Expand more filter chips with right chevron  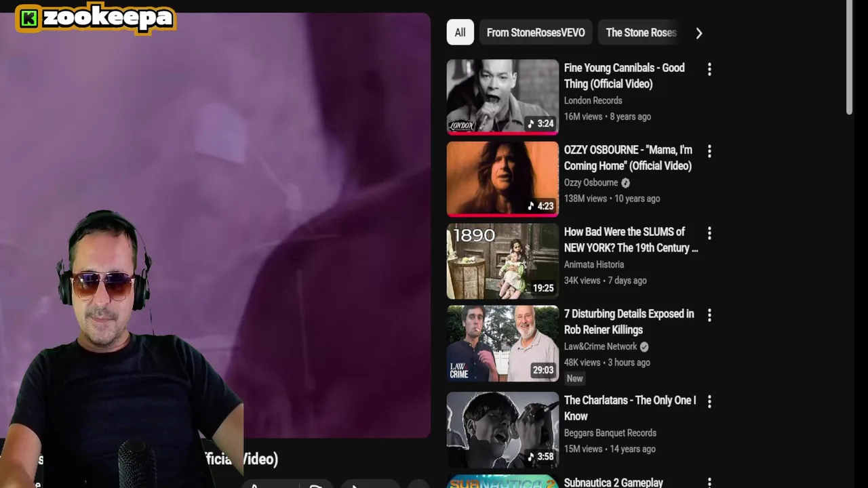[x=699, y=33]
